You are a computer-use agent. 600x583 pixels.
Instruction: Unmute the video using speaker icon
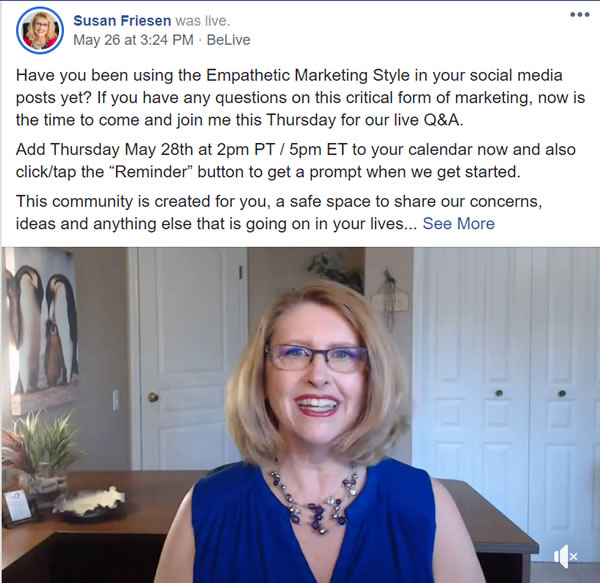pyautogui.click(x=566, y=557)
